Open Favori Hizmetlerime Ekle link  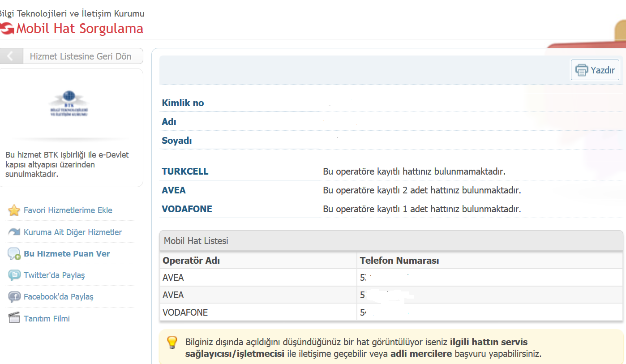(68, 210)
